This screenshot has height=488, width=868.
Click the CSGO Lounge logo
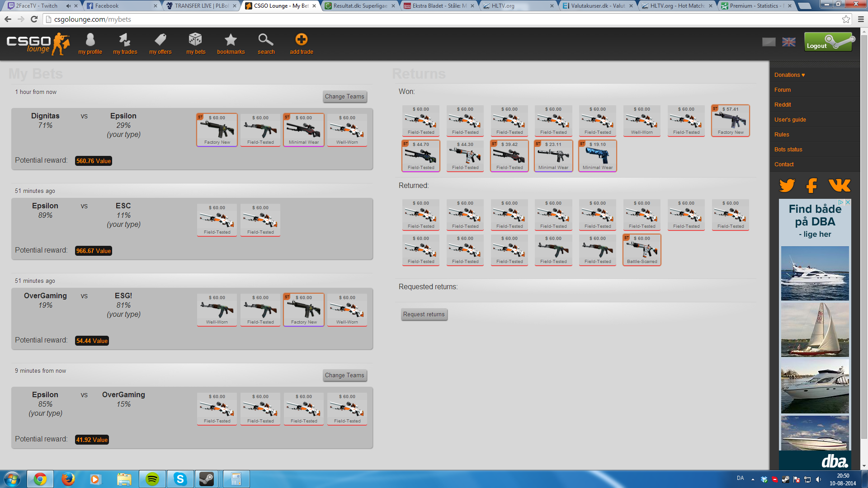point(38,44)
